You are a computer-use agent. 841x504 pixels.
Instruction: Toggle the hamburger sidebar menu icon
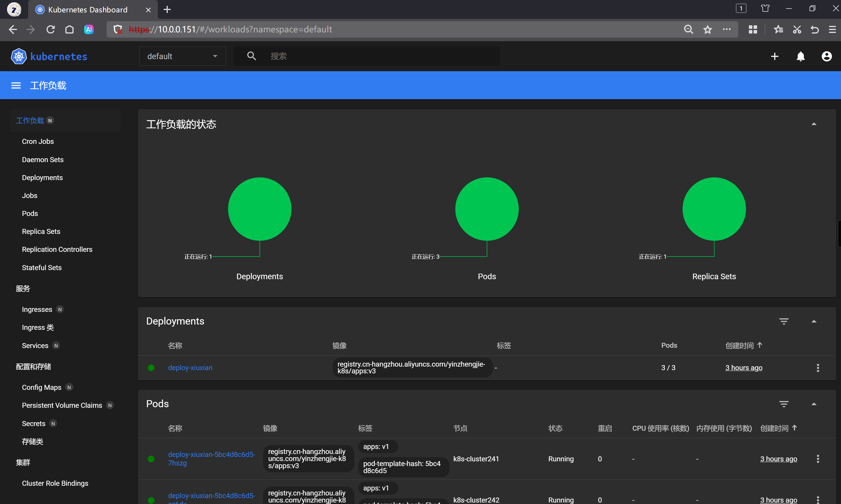pyautogui.click(x=16, y=86)
